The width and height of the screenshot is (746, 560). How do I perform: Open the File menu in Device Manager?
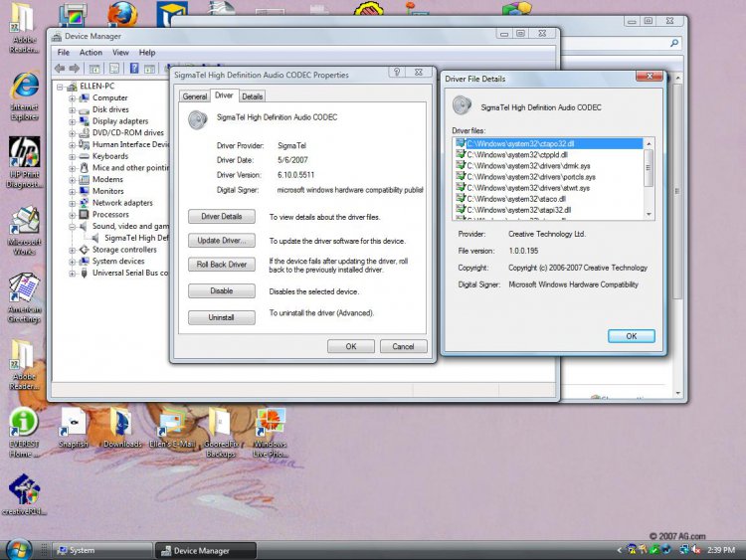coord(64,53)
